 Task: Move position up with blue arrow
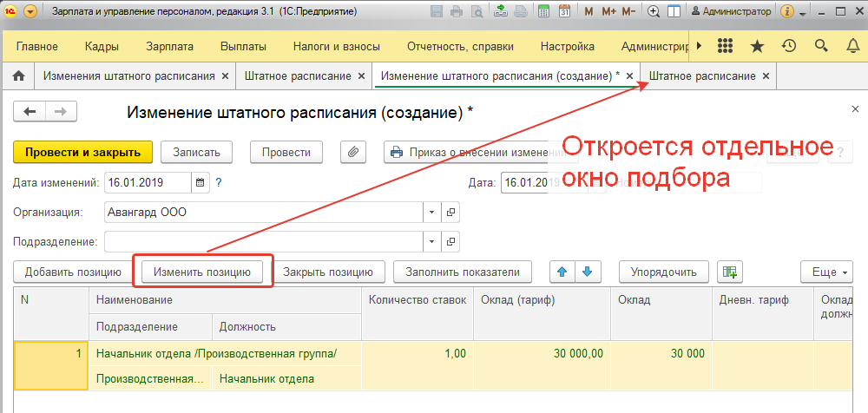[562, 272]
